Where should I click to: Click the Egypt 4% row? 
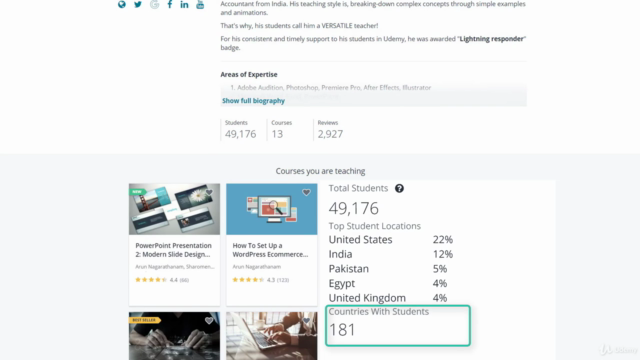coord(388,283)
